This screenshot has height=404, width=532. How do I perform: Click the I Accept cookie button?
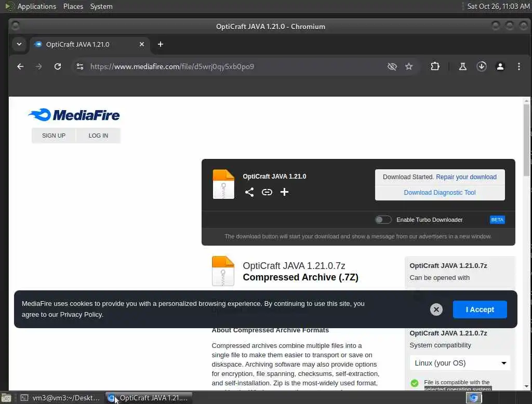tap(480, 309)
